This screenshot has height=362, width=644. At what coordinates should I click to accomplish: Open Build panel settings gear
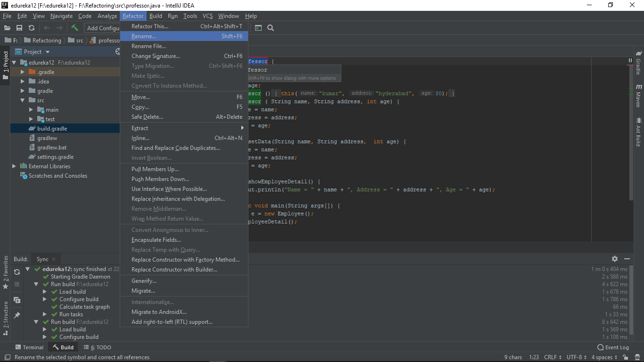615,259
